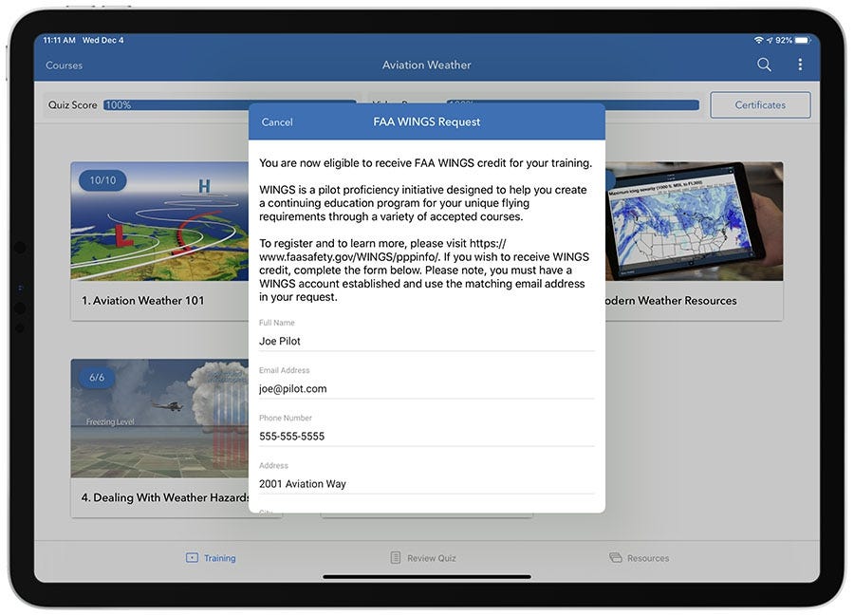Edit the Full Name field Joe Pilot
This screenshot has width=854, height=616.
426,341
